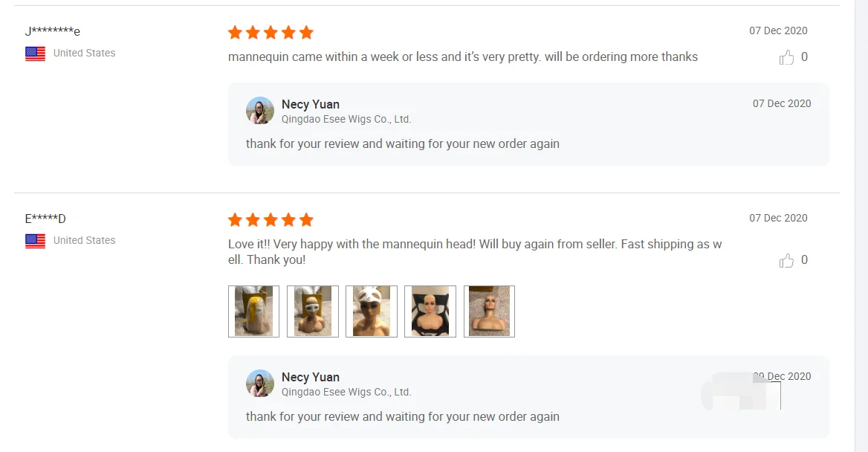Screen dimensions: 868x452
Task: Open Qingdao Esee Wigs Co., Ltd. in first reply
Action: pyautogui.click(x=346, y=119)
